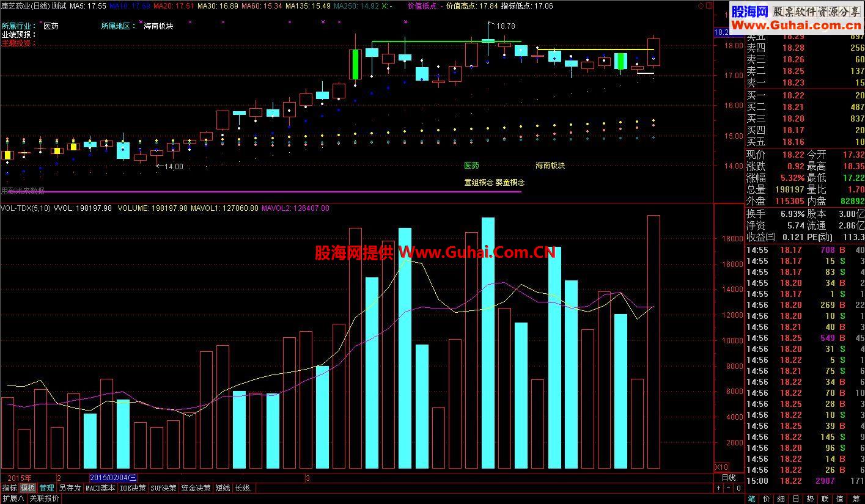Viewport: 865px width, 504px height.
Task: Click the 价值高点: 17.84 label
Action: (x=472, y=5)
